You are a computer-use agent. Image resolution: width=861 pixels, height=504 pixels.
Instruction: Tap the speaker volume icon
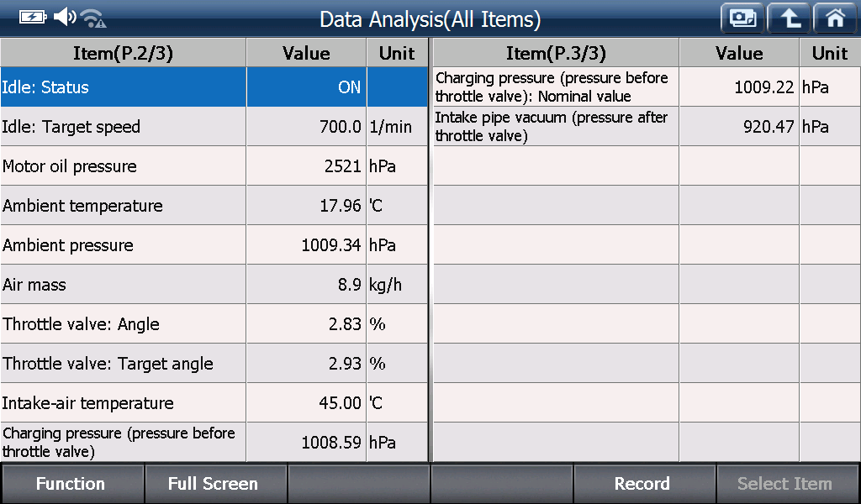point(64,17)
